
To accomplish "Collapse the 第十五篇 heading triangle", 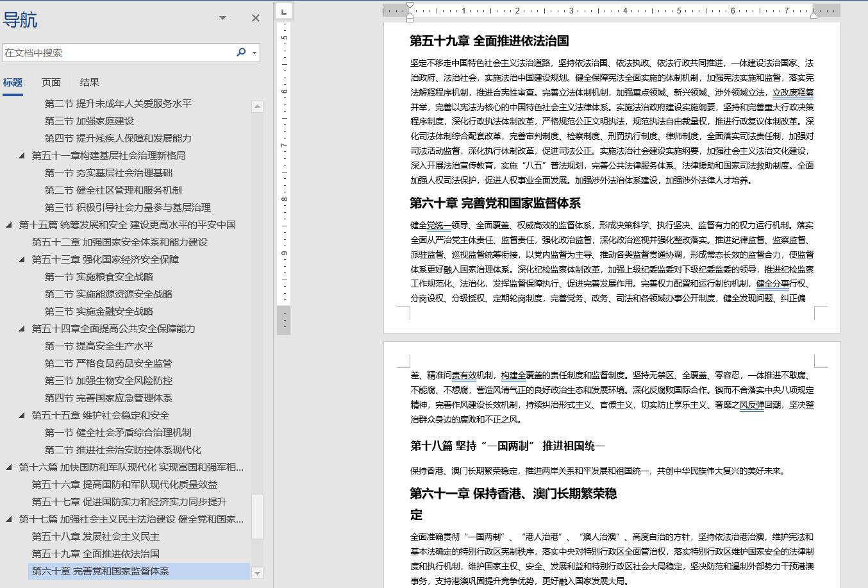I will [x=9, y=224].
